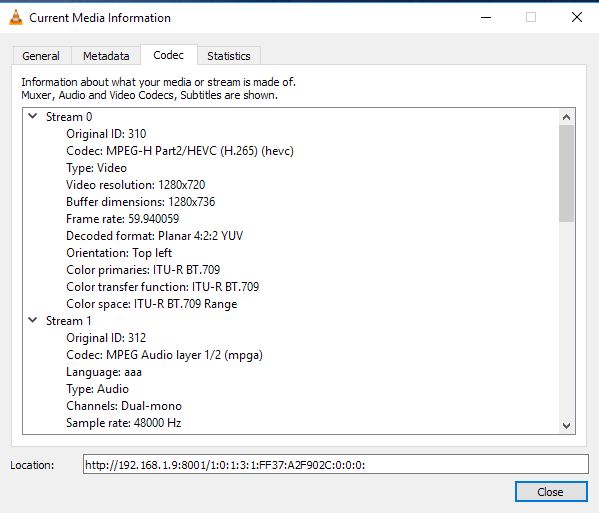Open the Statistics tab
The width and height of the screenshot is (599, 513).
228,56
